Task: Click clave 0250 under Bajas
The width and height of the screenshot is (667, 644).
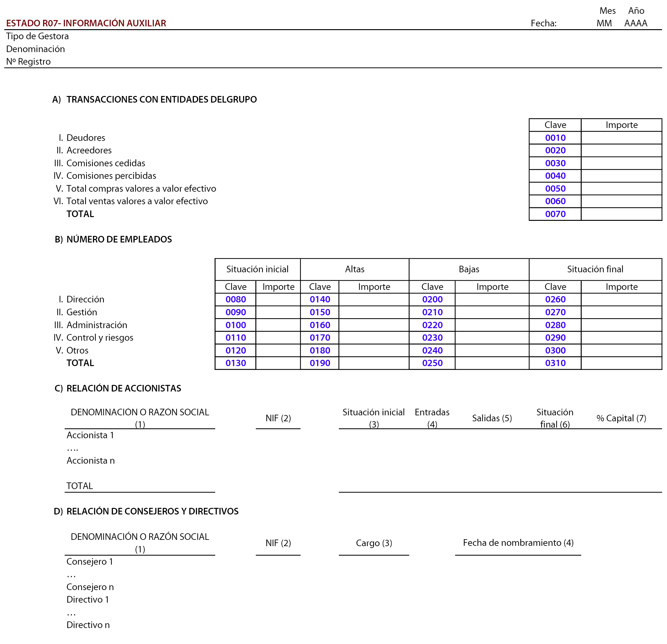Action: coord(432,363)
